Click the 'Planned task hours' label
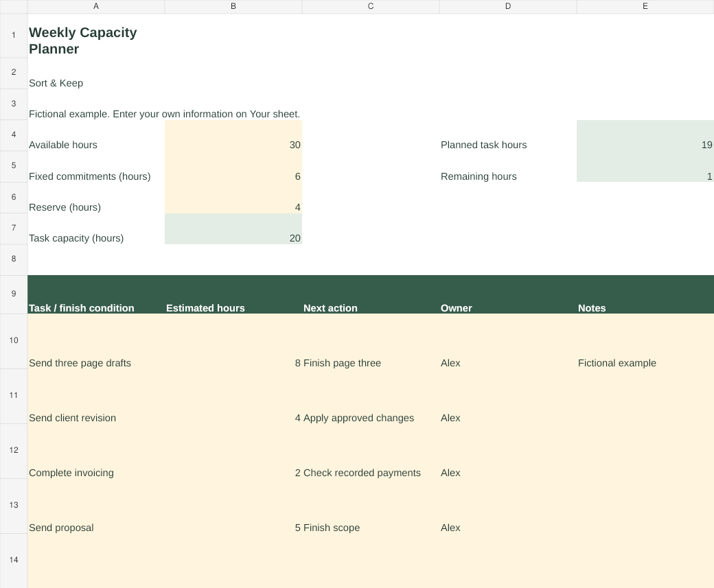This screenshot has height=588, width=714. [508, 136]
